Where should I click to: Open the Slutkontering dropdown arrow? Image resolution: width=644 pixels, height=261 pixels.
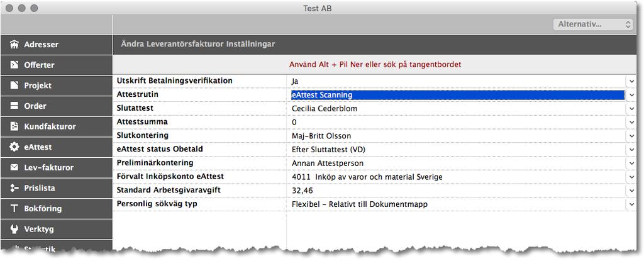point(632,136)
